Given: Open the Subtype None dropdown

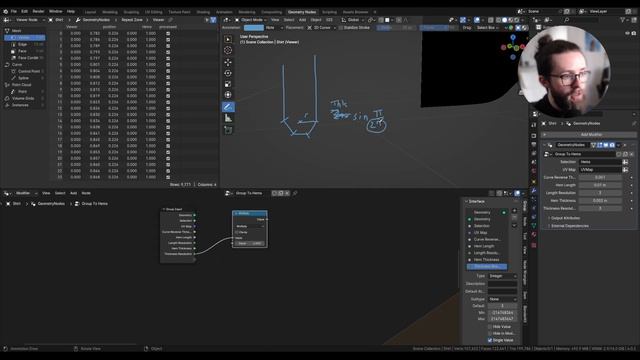Looking at the screenshot, I should (502, 299).
